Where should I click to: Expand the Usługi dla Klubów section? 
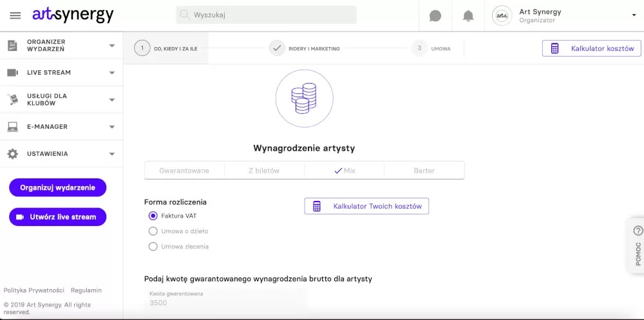[112, 100]
